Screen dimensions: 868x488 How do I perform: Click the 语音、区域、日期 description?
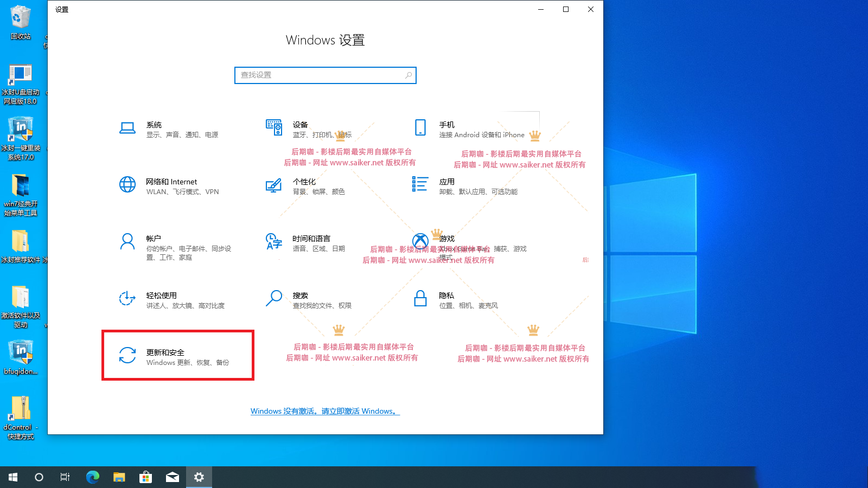point(319,249)
